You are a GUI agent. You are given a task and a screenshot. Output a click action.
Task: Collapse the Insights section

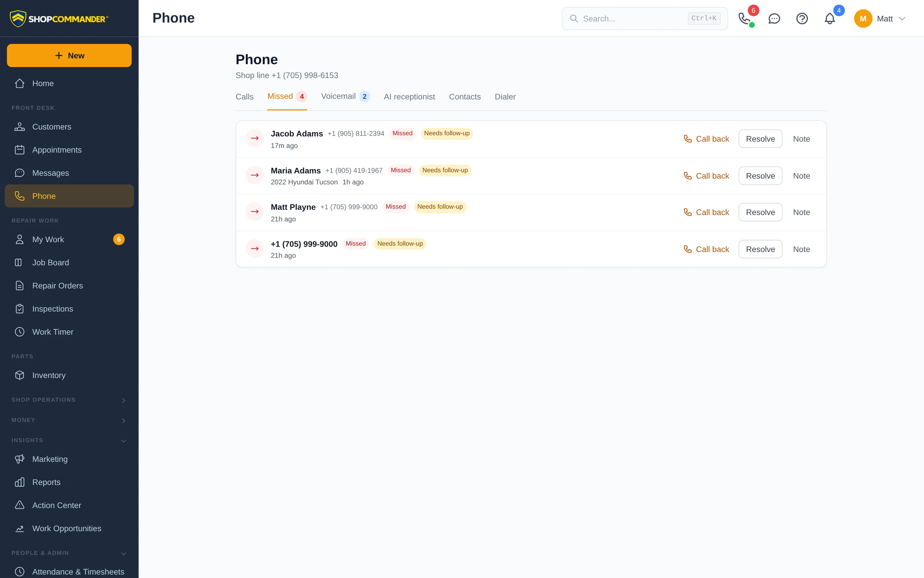coord(123,441)
